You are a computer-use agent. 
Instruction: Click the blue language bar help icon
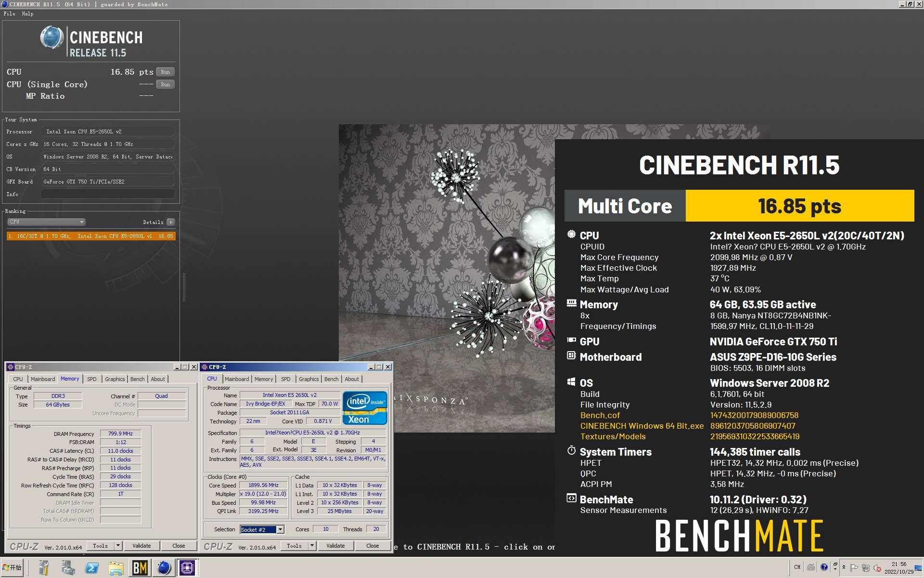click(x=824, y=567)
